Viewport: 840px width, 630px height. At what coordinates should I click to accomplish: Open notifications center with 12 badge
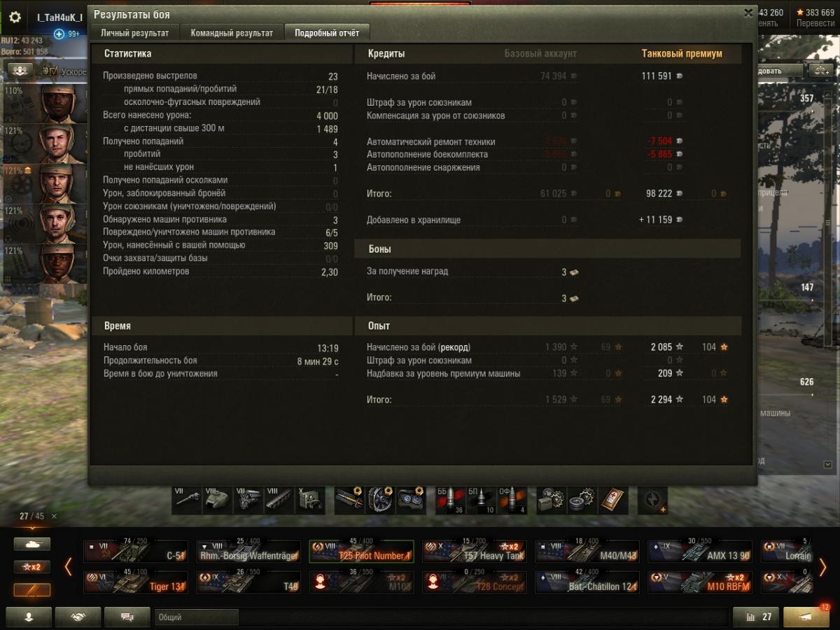[806, 617]
